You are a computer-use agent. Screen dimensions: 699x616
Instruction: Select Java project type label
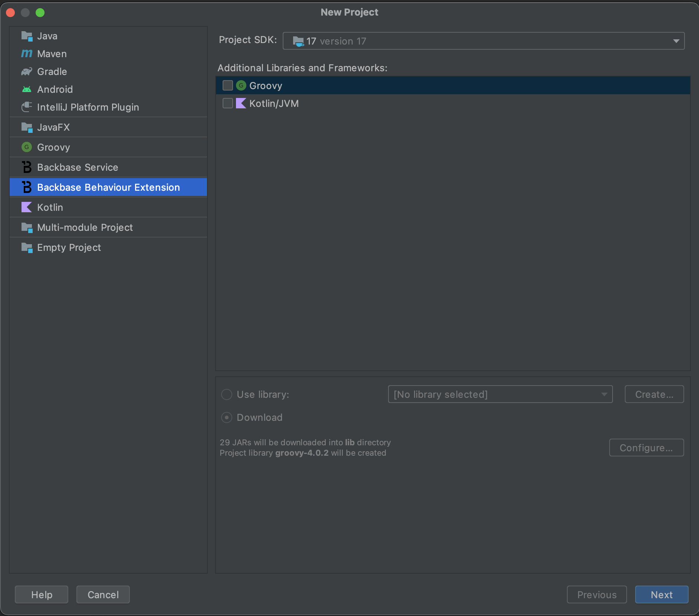point(47,36)
